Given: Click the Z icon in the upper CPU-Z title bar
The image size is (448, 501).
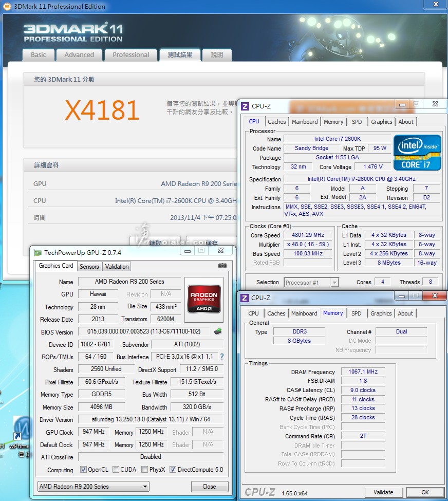Looking at the screenshot, I should click(245, 106).
